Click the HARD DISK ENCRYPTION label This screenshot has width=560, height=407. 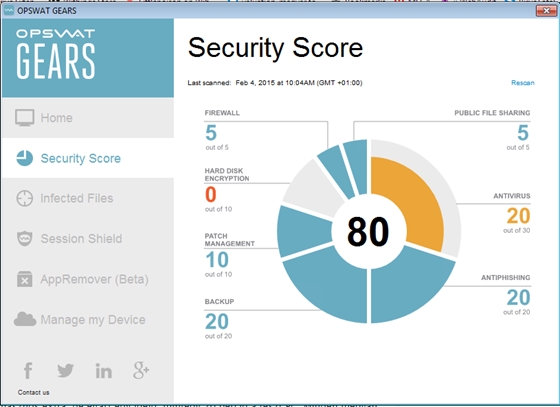pos(227,175)
